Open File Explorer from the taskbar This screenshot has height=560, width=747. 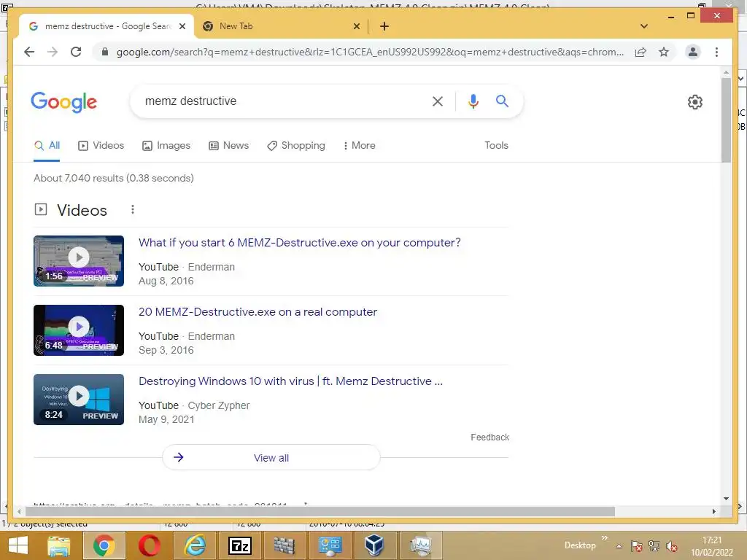point(58,545)
